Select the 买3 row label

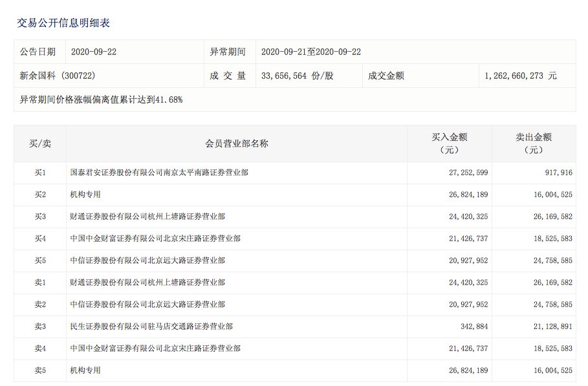pos(40,217)
